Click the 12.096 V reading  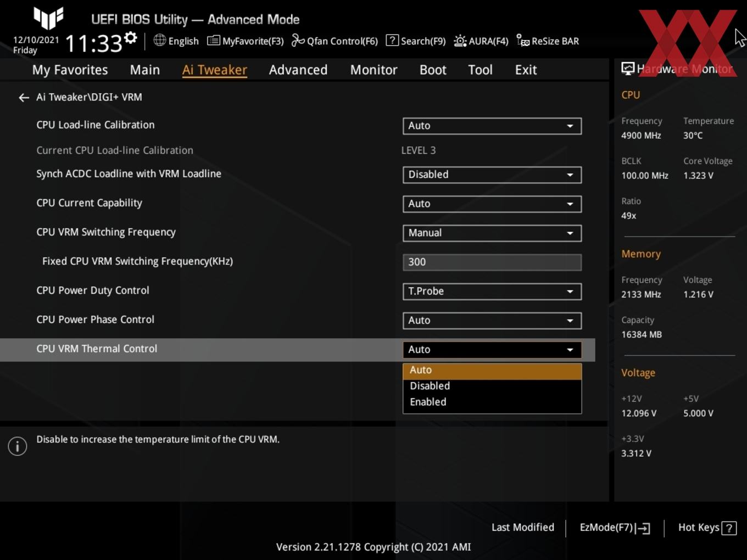tap(639, 413)
